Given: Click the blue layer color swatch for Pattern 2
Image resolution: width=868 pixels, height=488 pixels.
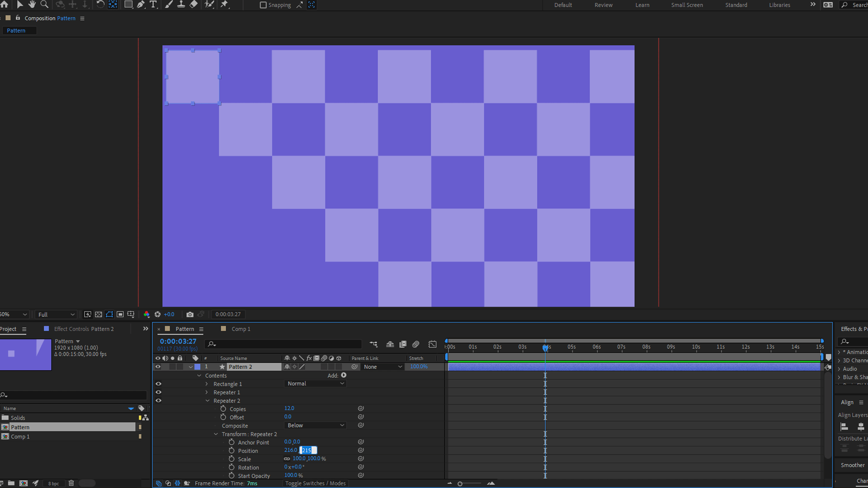Looking at the screenshot, I should pyautogui.click(x=198, y=366).
